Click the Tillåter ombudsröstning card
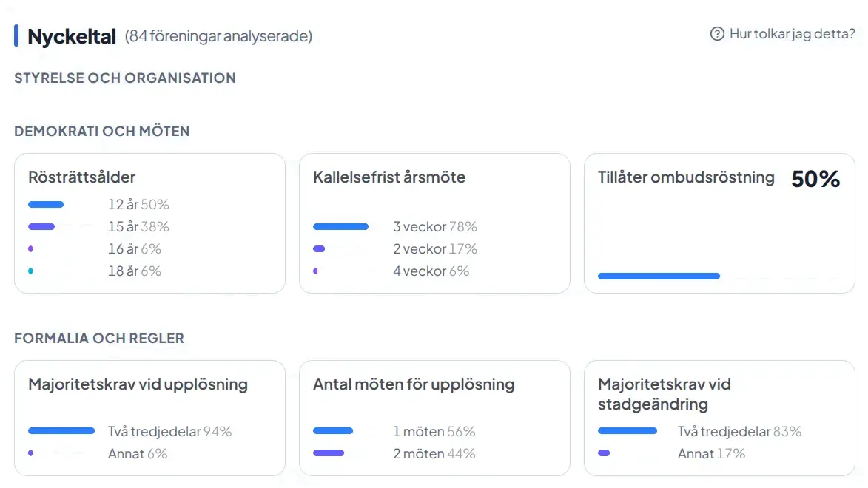Screen dimensions: 868x488 [x=719, y=222]
